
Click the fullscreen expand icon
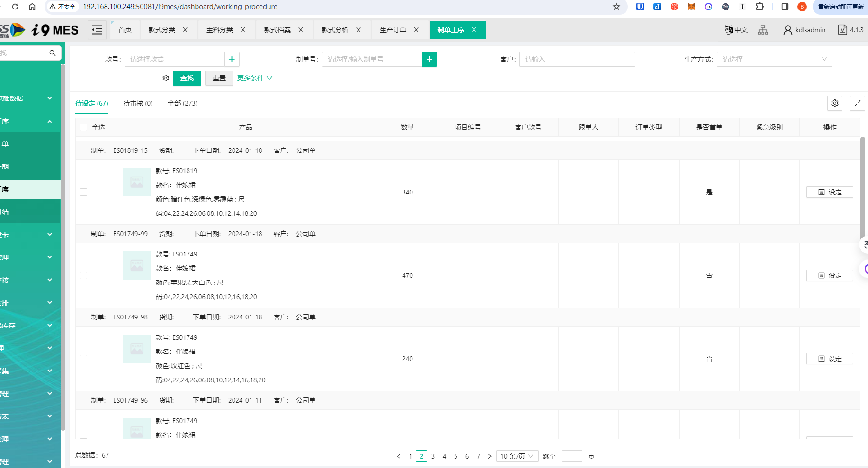pos(858,103)
